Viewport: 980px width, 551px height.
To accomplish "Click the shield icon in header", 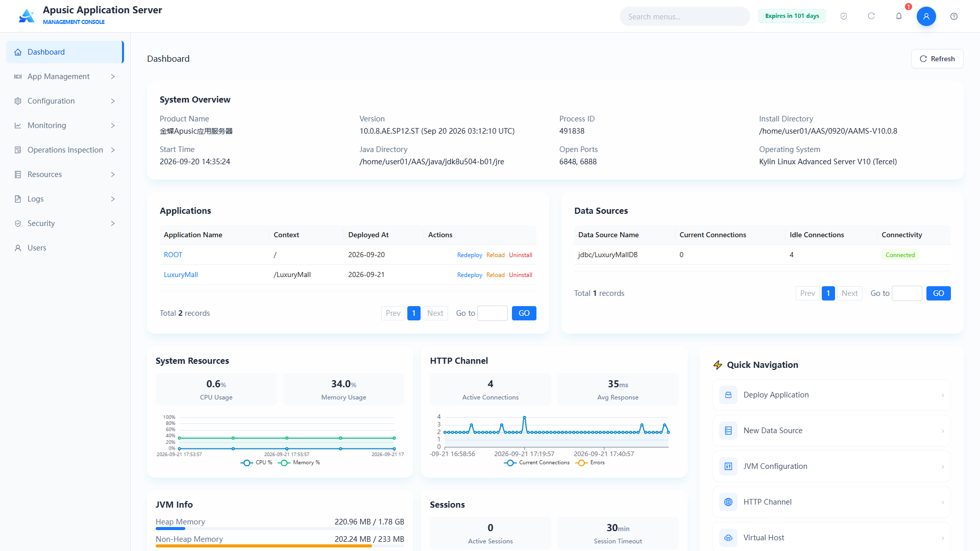I will pyautogui.click(x=844, y=16).
